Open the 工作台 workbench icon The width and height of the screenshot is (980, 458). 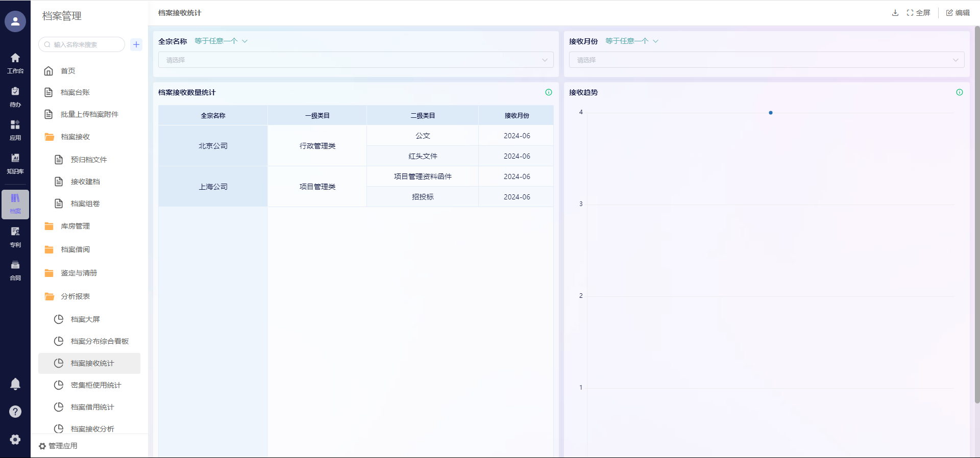[15, 63]
